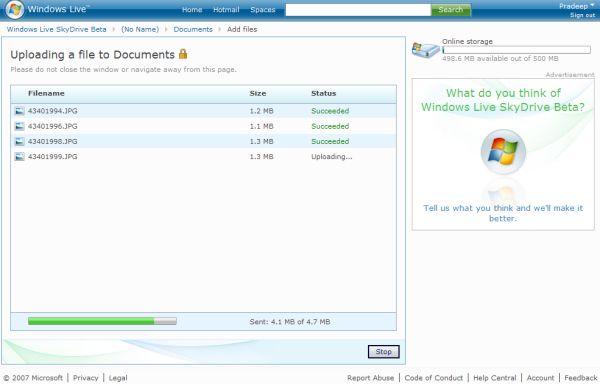Click 'Tell us what you think' ad link
Viewport: 600px width, 384px height.
[503, 213]
